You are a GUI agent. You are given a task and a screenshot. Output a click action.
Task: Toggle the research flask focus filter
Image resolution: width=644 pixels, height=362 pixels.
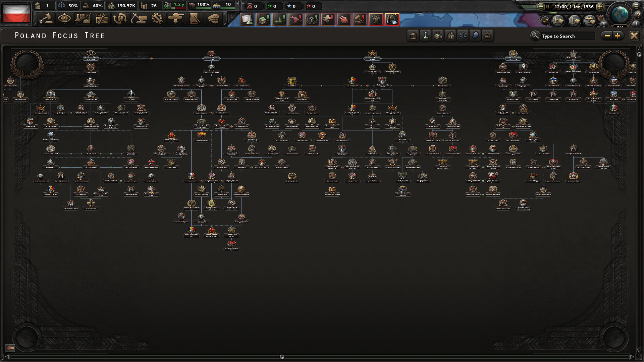(426, 36)
